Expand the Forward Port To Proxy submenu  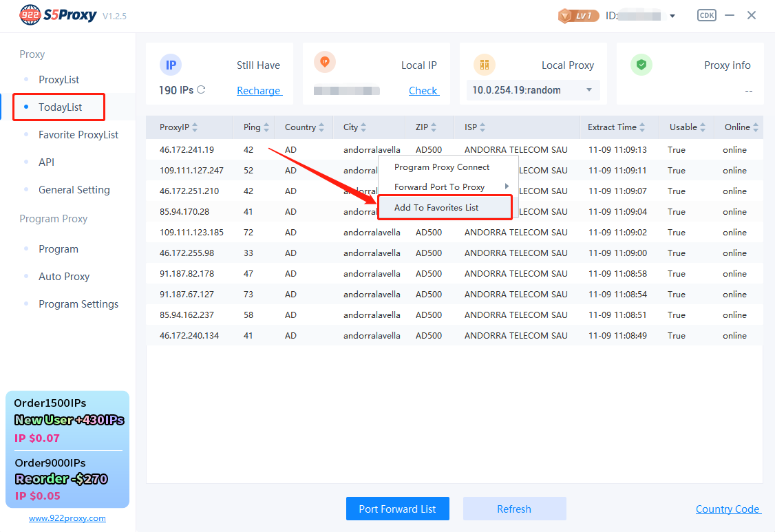click(448, 187)
